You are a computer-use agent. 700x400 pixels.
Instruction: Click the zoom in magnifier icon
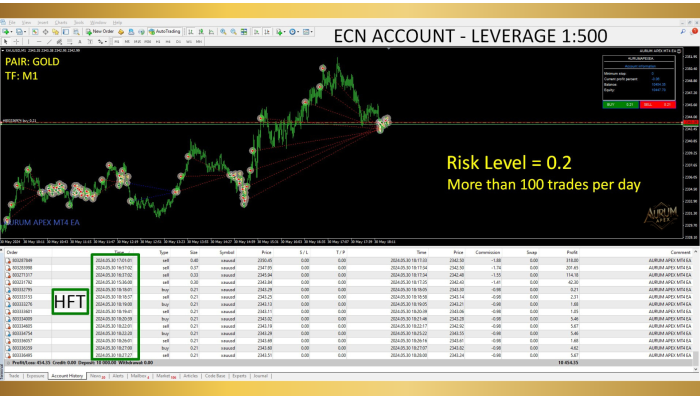coord(223,31)
